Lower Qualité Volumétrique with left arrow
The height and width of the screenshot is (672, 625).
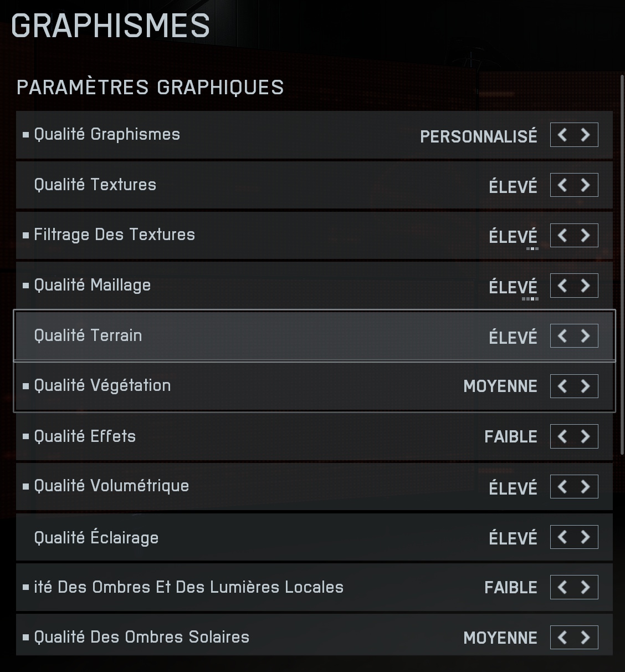pyautogui.click(x=562, y=487)
